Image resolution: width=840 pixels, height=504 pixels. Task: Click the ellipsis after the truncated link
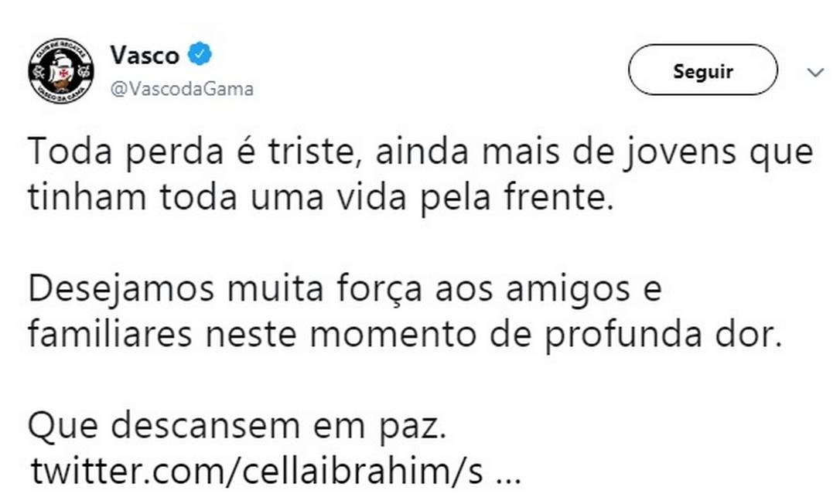508,472
